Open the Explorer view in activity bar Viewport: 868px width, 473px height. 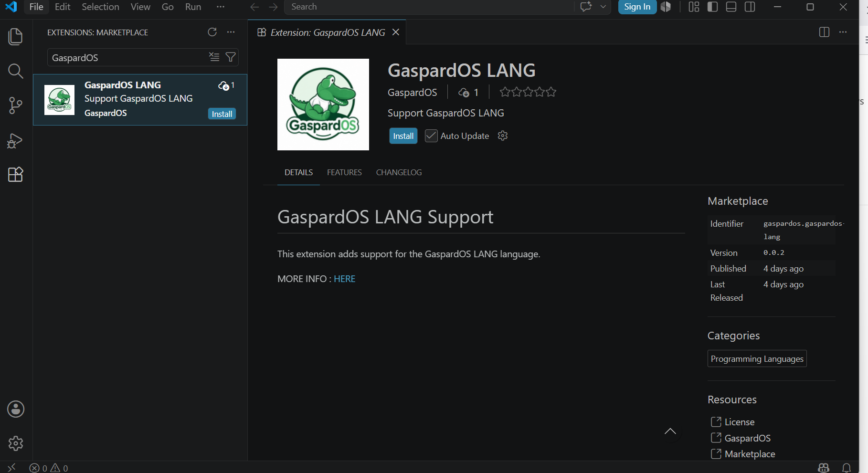click(x=16, y=37)
